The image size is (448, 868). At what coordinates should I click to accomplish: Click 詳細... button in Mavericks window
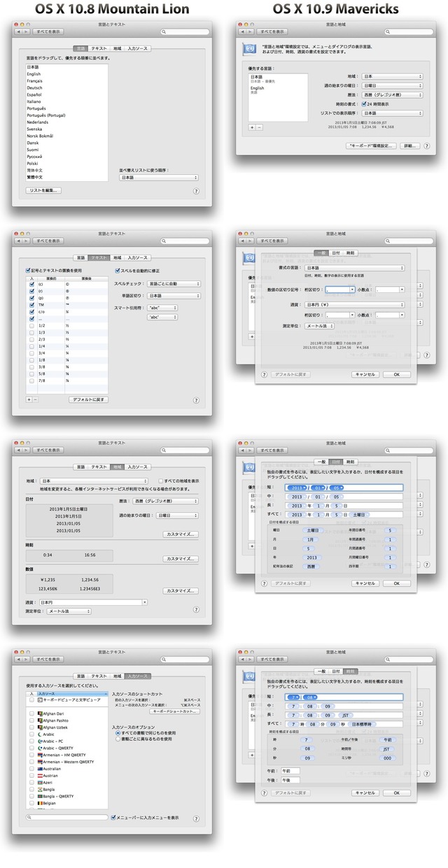click(410, 145)
